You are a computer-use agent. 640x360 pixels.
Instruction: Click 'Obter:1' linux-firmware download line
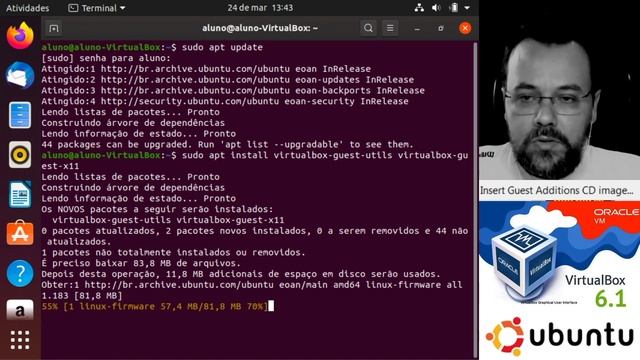252,290
